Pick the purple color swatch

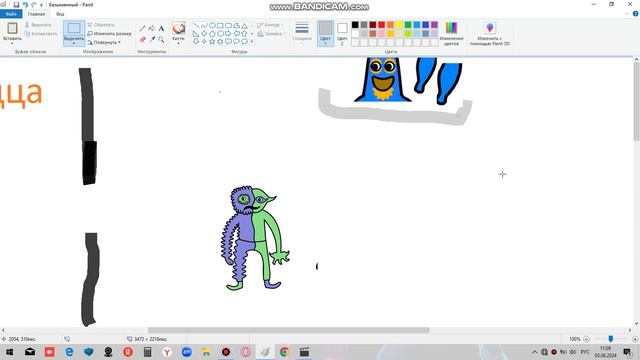(434, 25)
